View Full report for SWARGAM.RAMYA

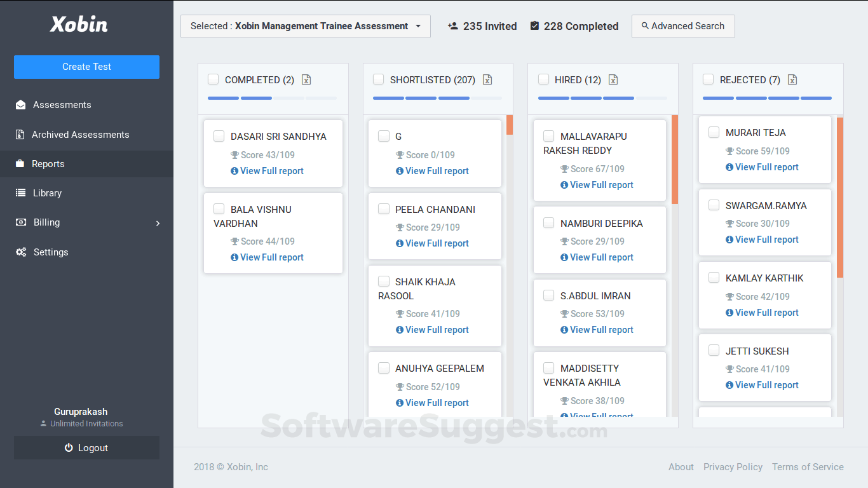tap(762, 240)
